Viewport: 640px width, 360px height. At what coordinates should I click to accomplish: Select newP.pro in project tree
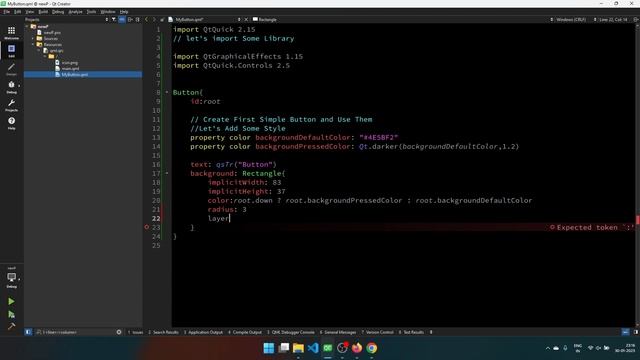(52, 32)
